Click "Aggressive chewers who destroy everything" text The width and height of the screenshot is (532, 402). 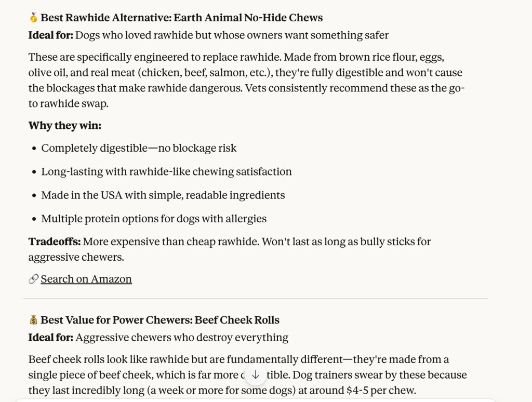click(x=182, y=338)
